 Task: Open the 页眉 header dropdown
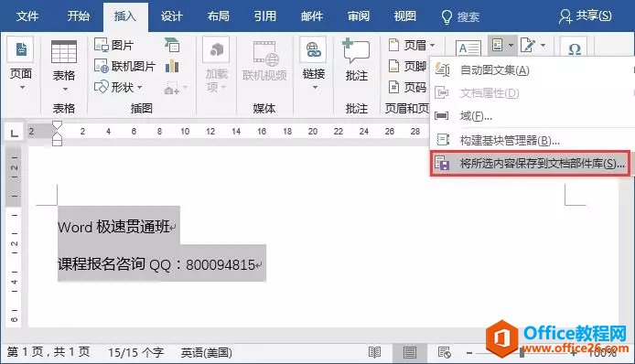click(x=412, y=45)
